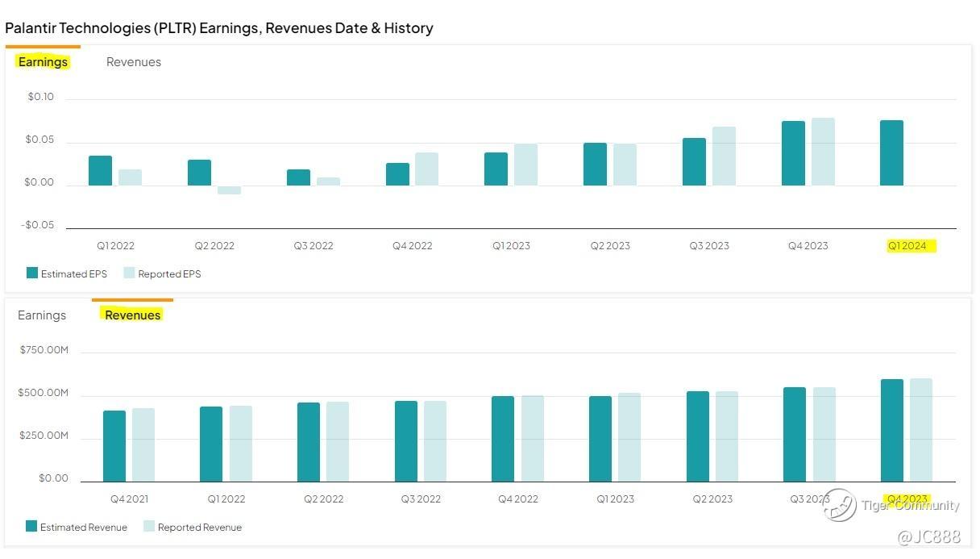Click the Estimated Revenue legend label

click(84, 528)
